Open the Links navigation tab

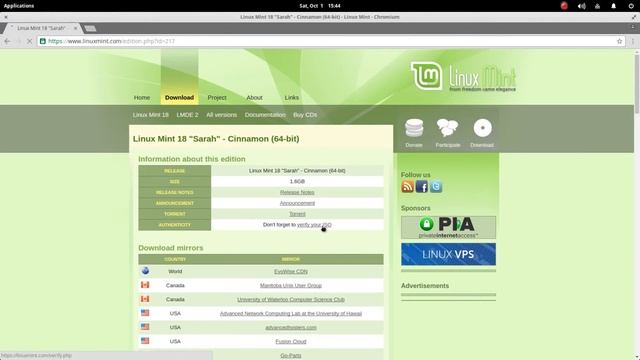click(291, 98)
